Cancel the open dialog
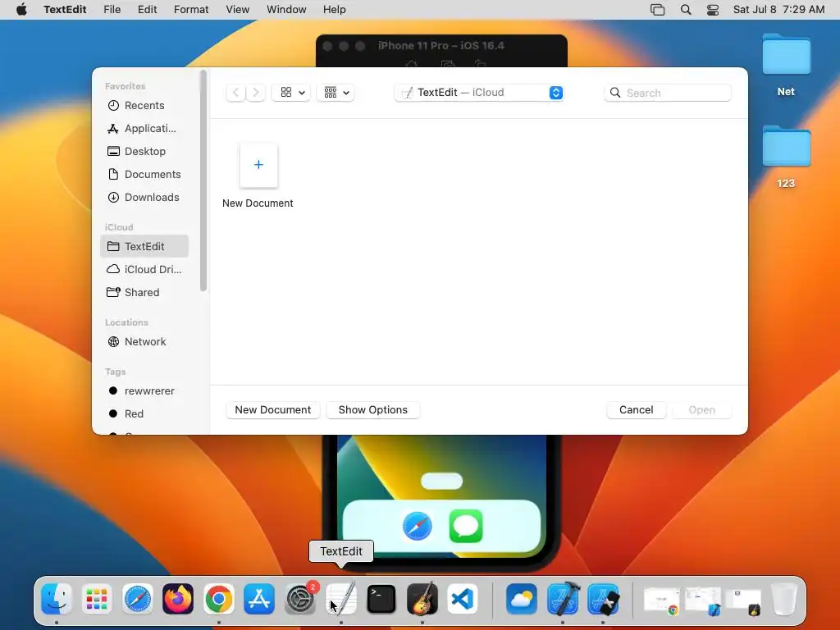 (x=636, y=410)
